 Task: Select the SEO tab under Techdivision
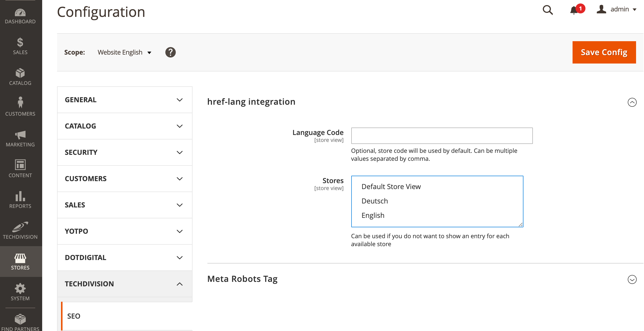[x=74, y=316]
